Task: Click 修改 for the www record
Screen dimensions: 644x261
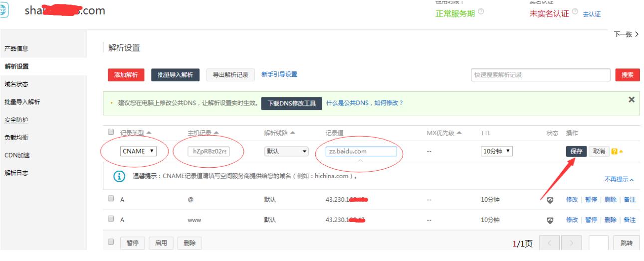Action: tap(572, 220)
